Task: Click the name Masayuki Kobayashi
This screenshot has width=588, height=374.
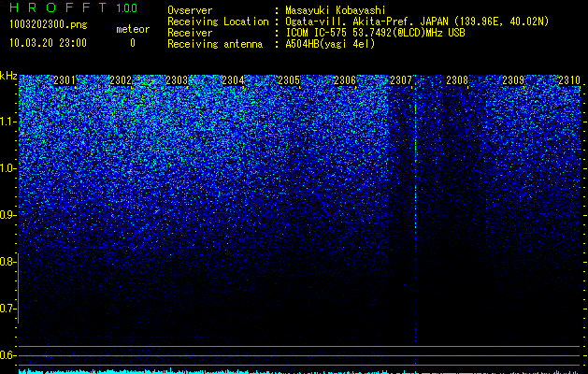Action: [336, 10]
